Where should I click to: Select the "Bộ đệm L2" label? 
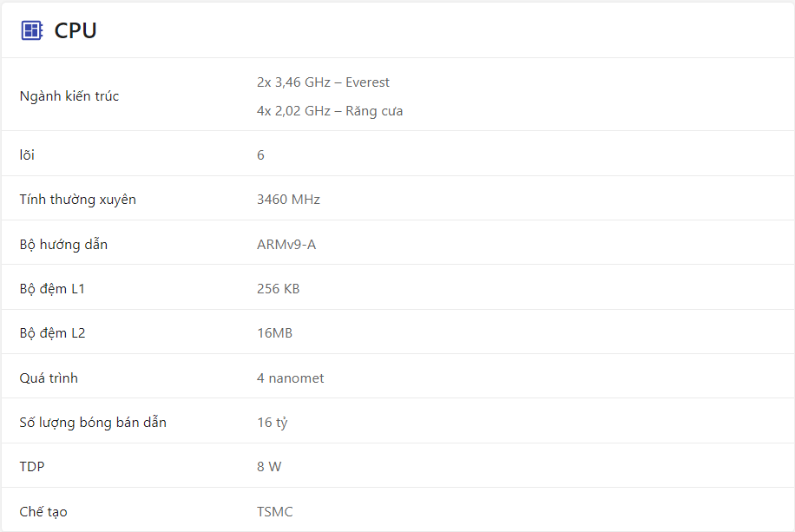[x=53, y=333]
